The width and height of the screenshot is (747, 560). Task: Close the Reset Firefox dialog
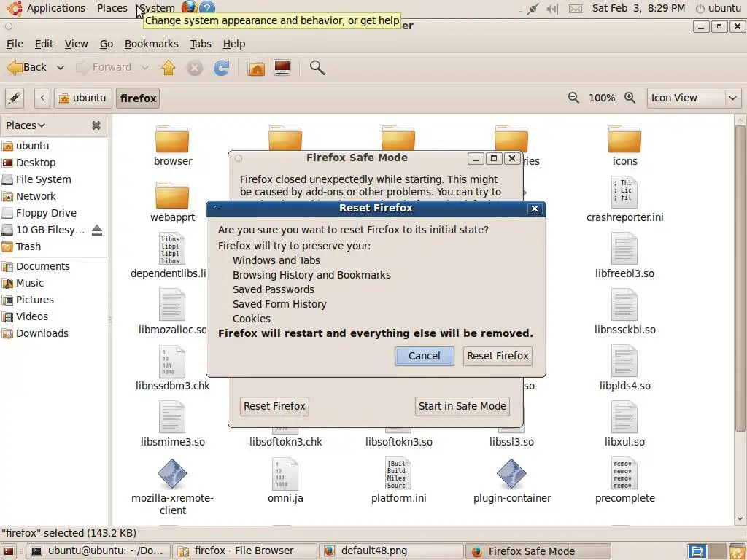click(x=535, y=209)
